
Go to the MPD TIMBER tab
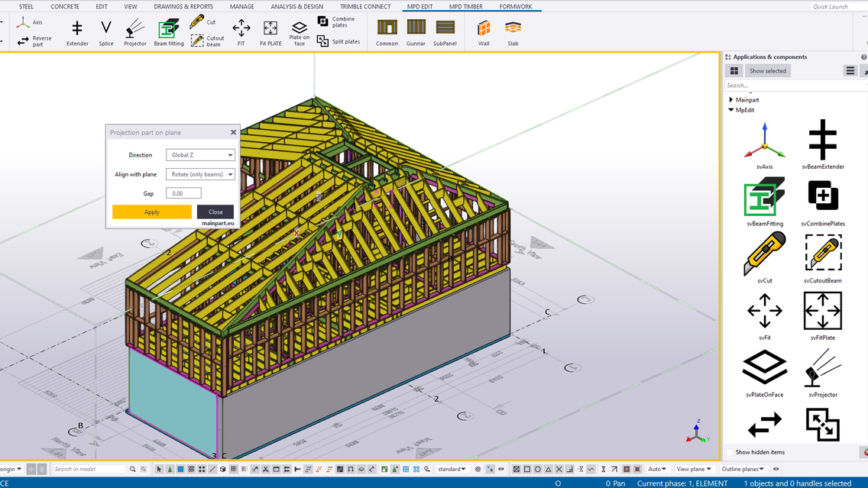coord(465,7)
